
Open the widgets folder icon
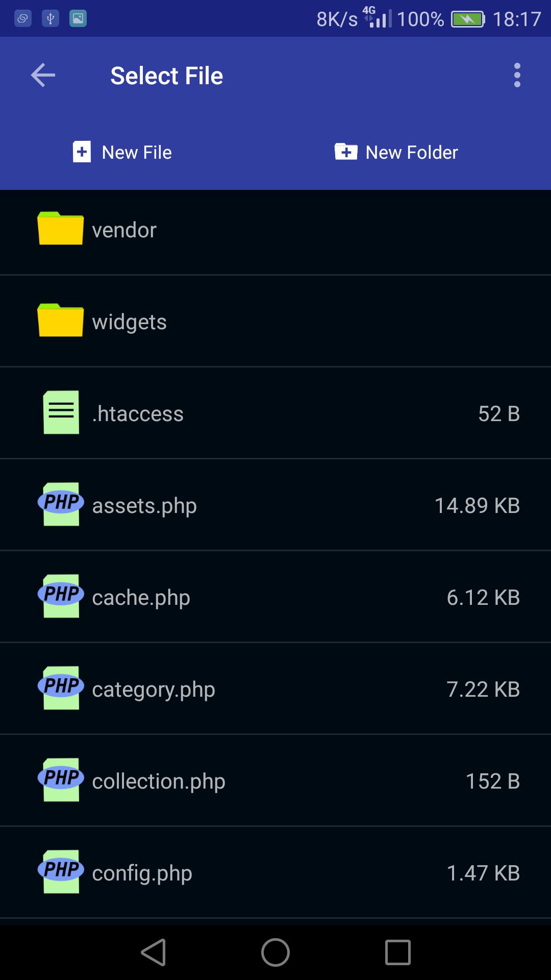(60, 320)
